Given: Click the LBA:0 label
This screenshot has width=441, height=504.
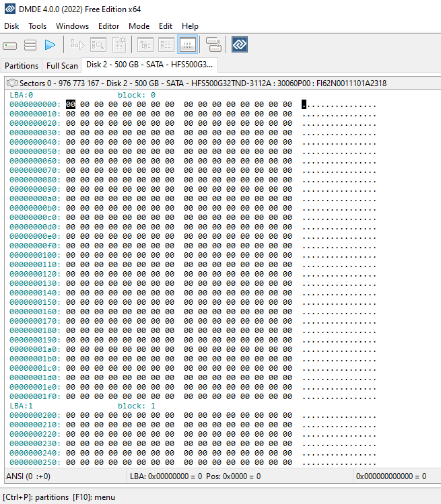Looking at the screenshot, I should pyautogui.click(x=22, y=95).
